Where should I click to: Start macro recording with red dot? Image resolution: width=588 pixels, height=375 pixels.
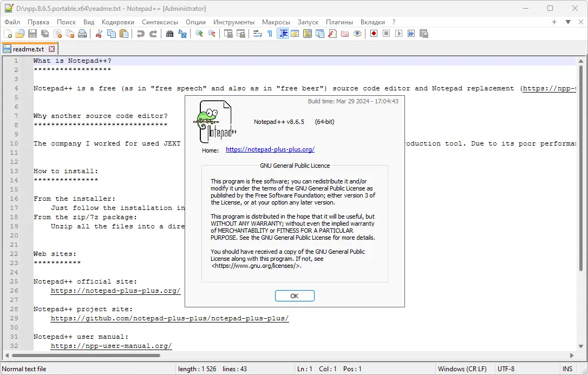pos(374,34)
